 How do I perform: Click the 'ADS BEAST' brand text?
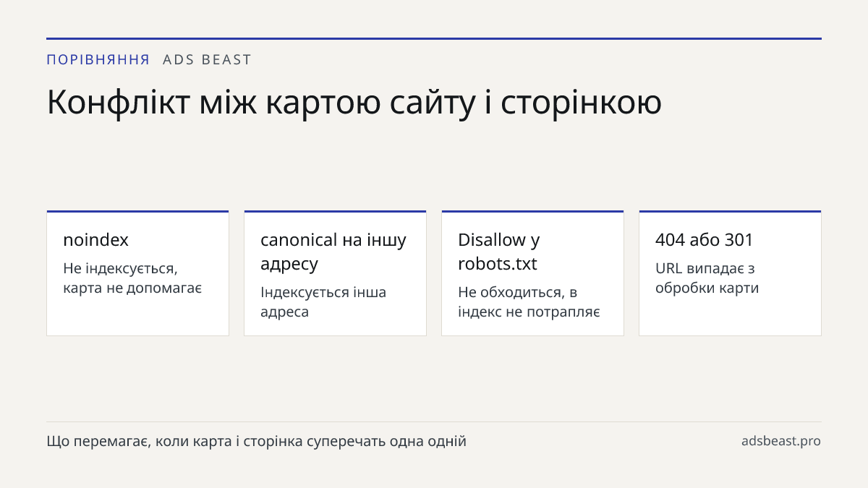(207, 60)
